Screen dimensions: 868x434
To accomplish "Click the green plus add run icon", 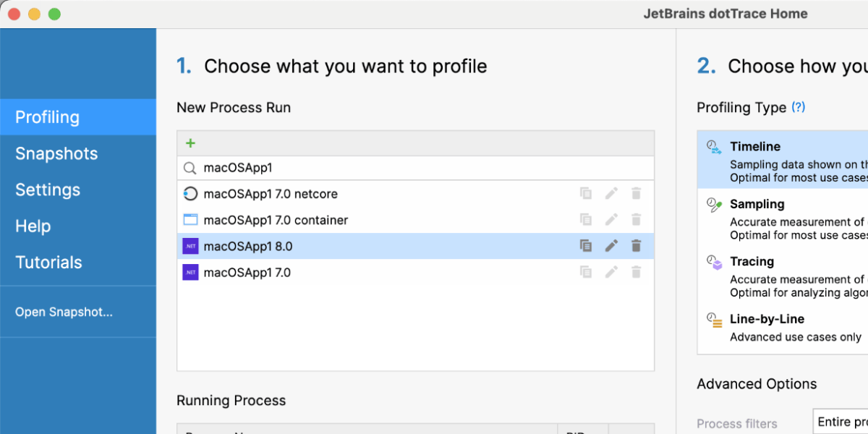I will click(191, 143).
